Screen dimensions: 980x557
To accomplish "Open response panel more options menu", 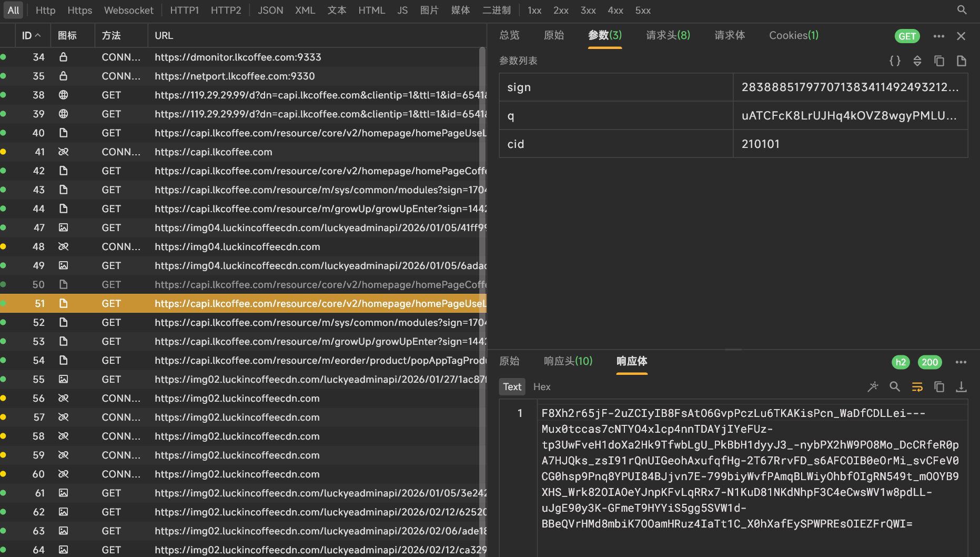I will click(961, 362).
